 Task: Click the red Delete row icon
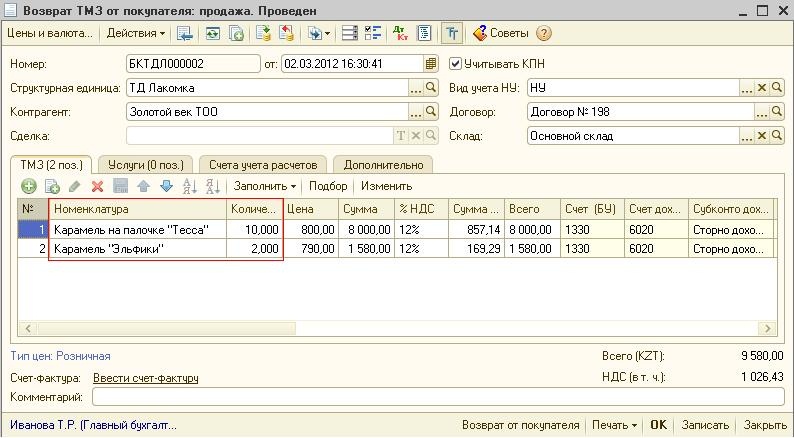(x=97, y=186)
